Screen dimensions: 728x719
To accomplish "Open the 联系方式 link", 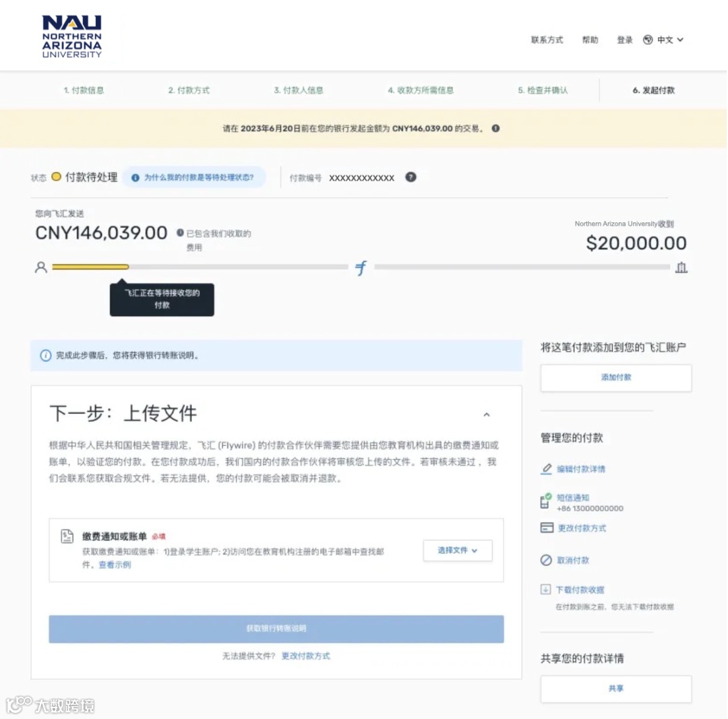I will [x=547, y=40].
